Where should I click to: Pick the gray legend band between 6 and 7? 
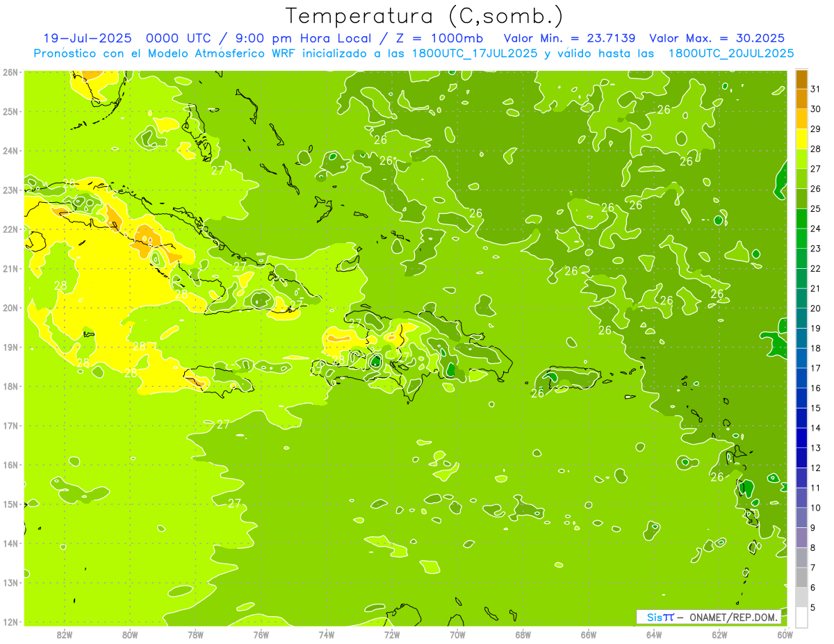click(801, 577)
